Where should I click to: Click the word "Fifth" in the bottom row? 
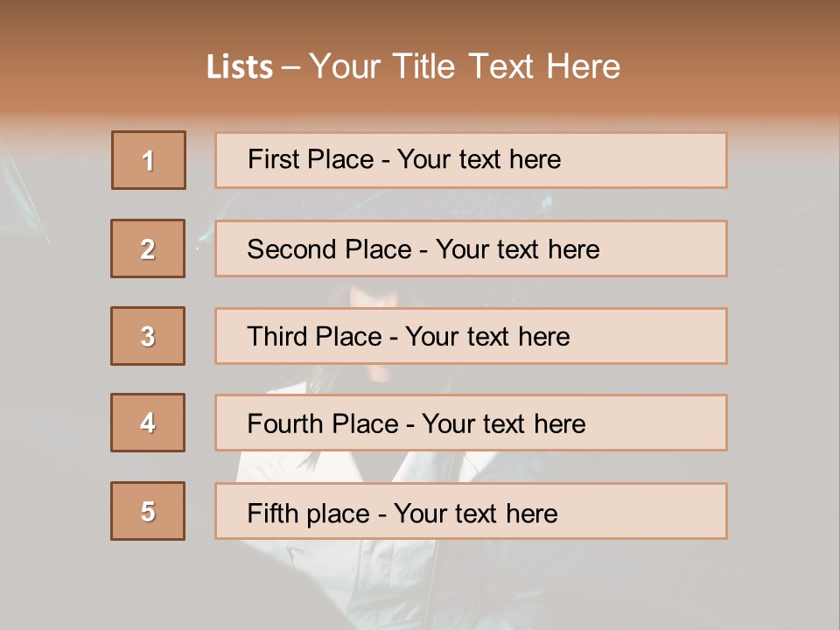[273, 513]
